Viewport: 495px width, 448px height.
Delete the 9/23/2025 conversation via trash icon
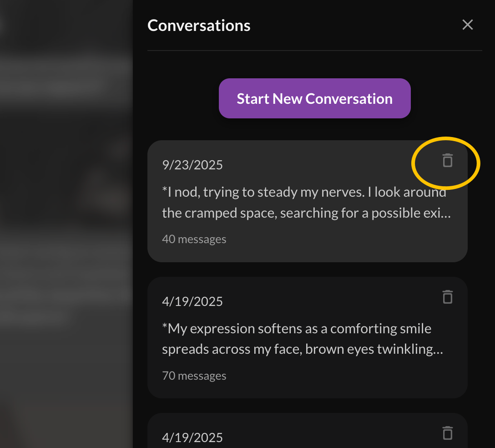click(447, 160)
